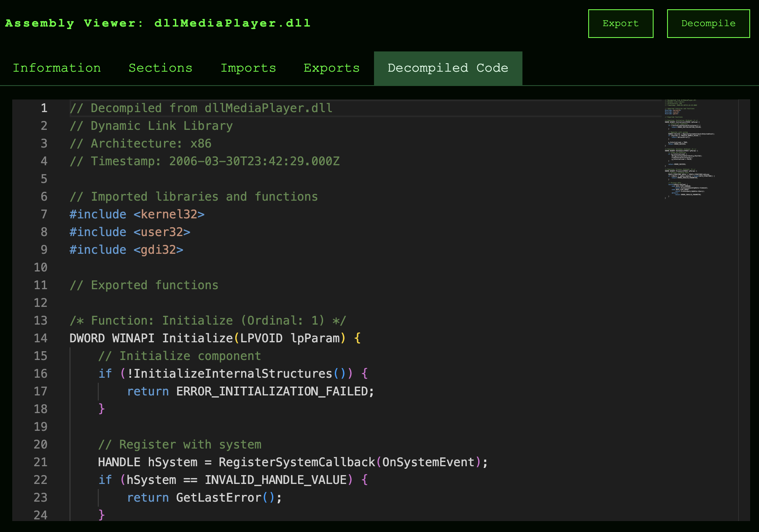Click the RegisterSystemCallback function call
Image resolution: width=759 pixels, height=532 pixels.
coord(296,462)
